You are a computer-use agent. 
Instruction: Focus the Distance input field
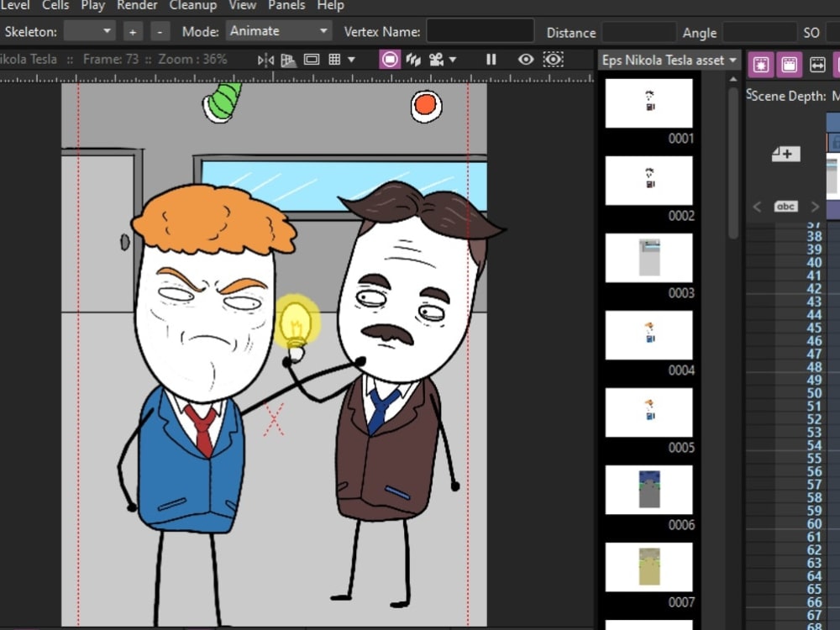coord(638,32)
